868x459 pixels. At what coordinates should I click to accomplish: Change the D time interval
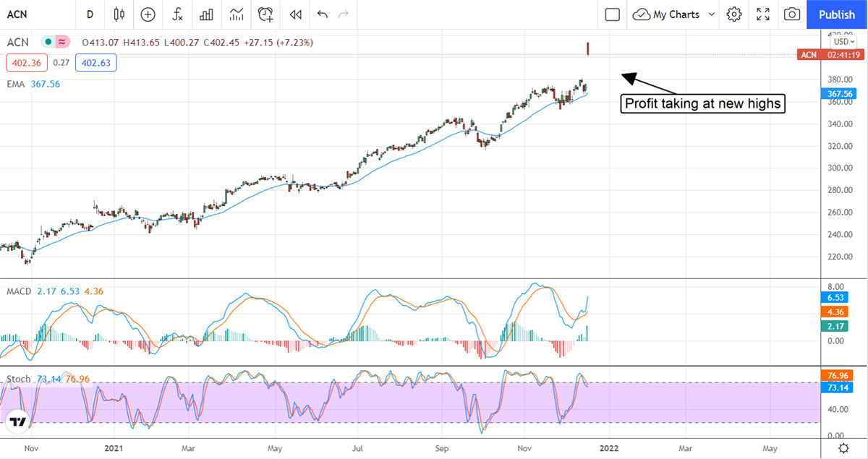[90, 14]
